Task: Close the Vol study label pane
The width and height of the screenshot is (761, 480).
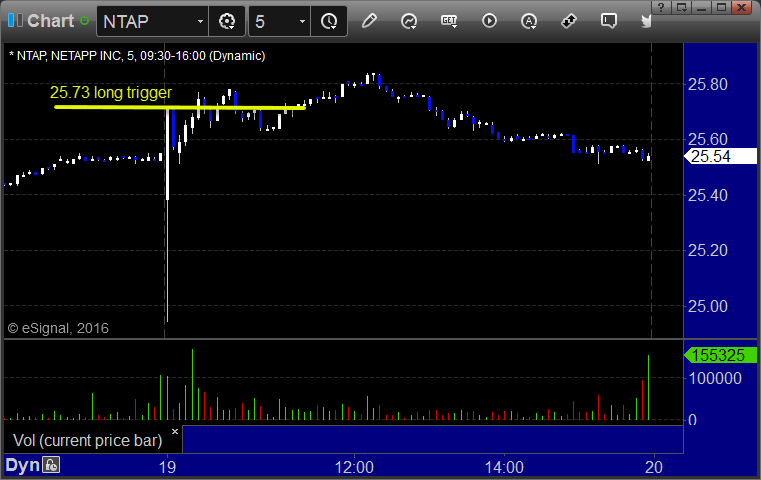Action: 175,431
